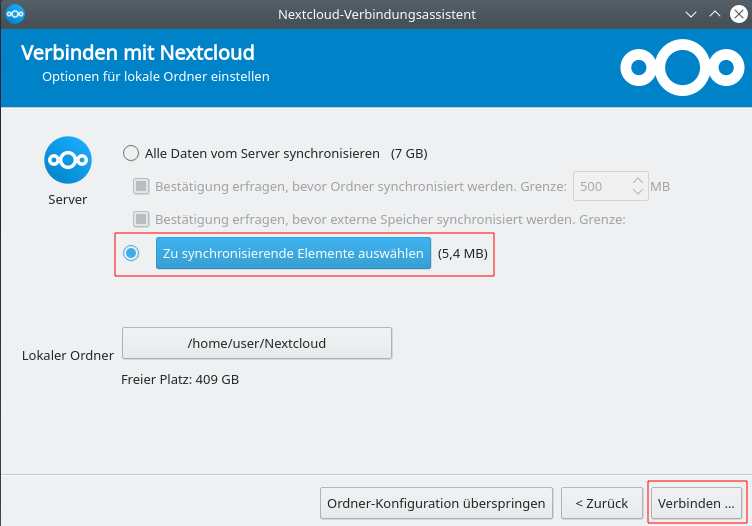This screenshot has width=752, height=526.
Task: Select the radio button beside 'Zu synchronisierende Elemente auswählen'
Action: 131,253
